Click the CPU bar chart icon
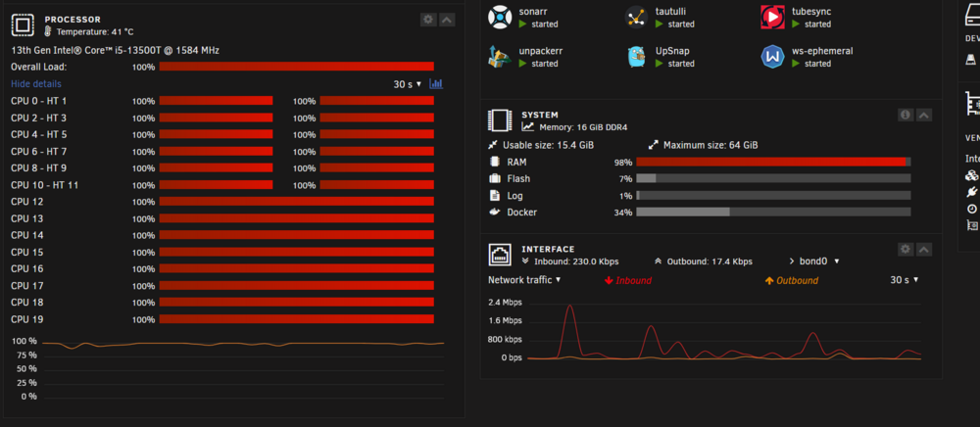Viewport: 980px width, 427px height. (x=436, y=83)
